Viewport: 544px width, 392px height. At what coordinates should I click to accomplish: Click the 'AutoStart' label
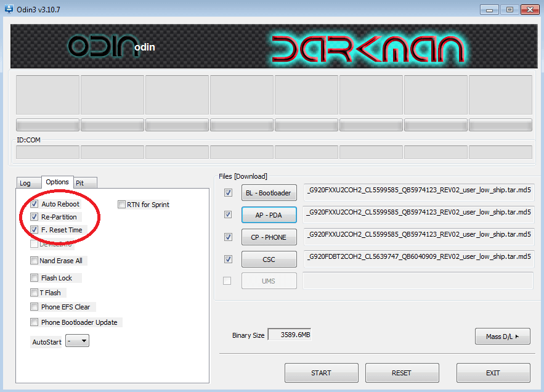(46, 342)
